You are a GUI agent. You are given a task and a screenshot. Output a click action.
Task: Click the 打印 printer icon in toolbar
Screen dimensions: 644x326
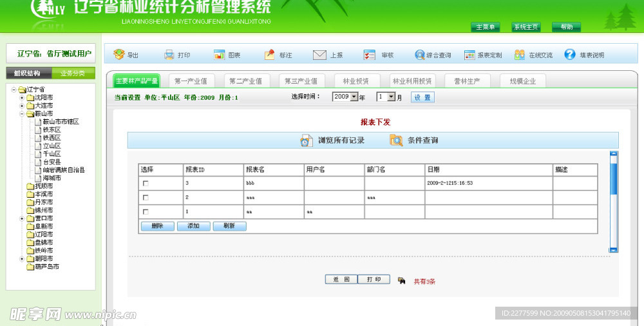[x=169, y=55]
